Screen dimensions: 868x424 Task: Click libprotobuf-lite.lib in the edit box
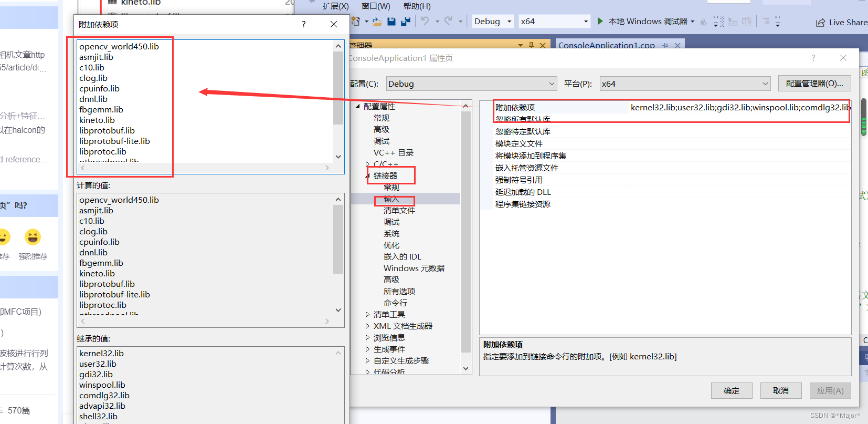[x=114, y=141]
